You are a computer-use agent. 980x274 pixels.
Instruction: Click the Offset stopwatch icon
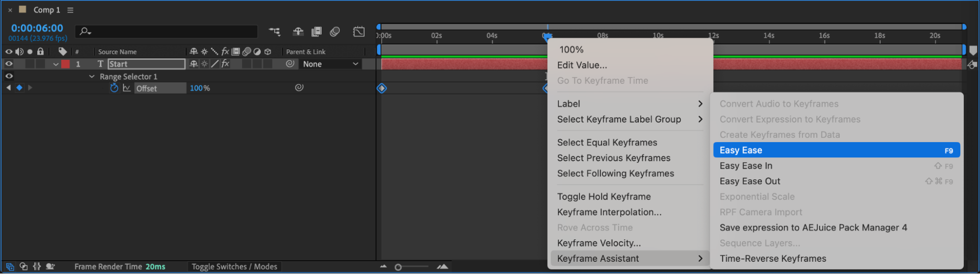tap(114, 88)
